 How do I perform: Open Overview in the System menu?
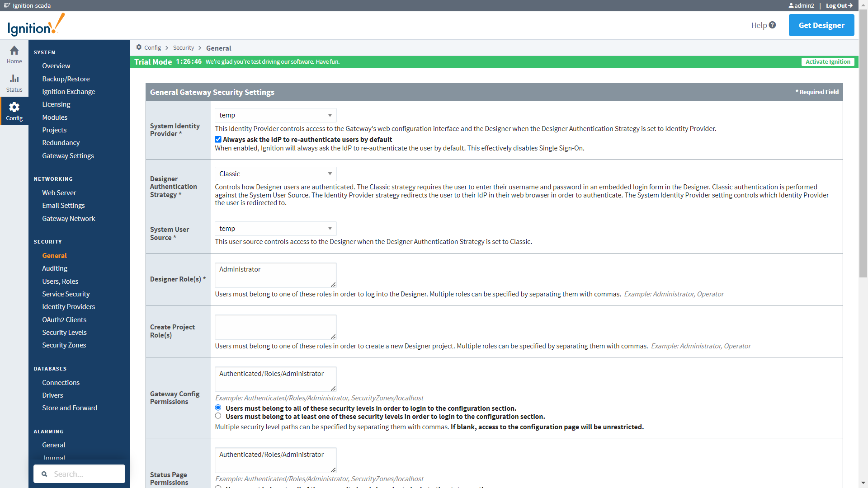tap(56, 66)
